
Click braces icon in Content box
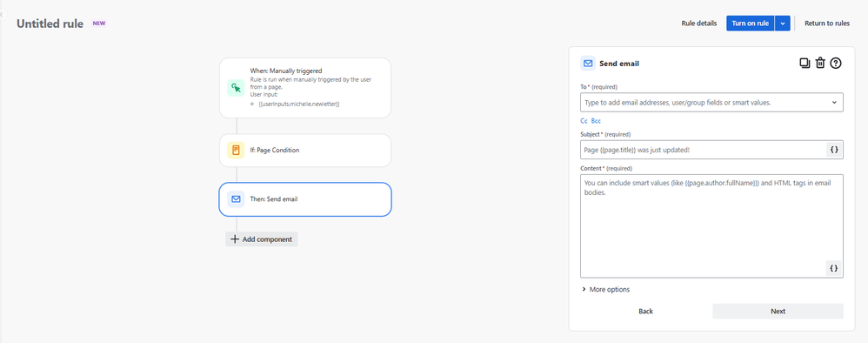coord(834,268)
